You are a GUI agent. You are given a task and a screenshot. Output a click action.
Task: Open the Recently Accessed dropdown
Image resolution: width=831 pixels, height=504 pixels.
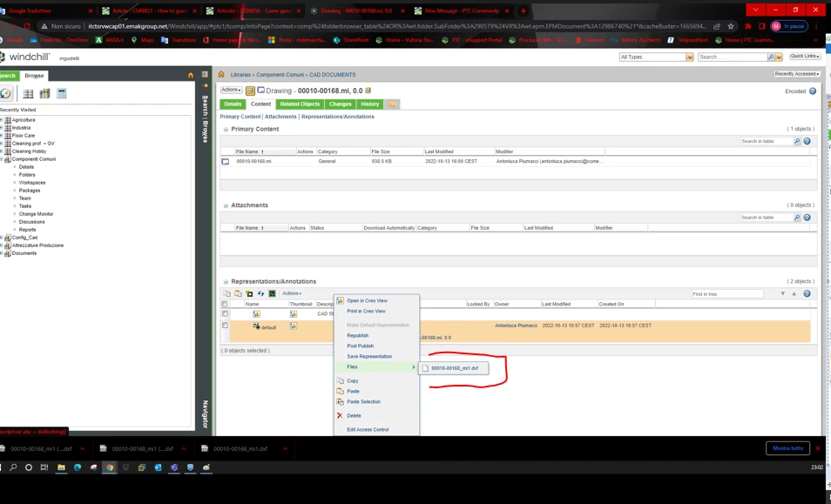click(x=797, y=74)
